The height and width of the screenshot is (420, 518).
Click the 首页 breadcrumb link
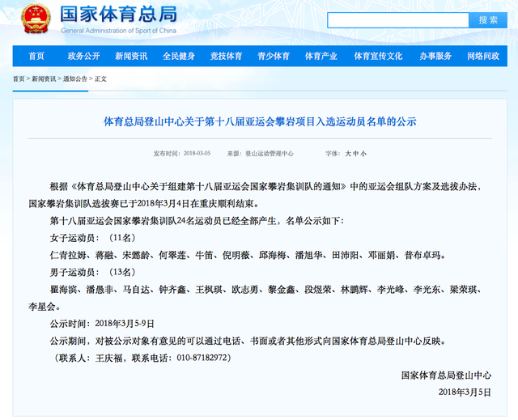pos(19,79)
